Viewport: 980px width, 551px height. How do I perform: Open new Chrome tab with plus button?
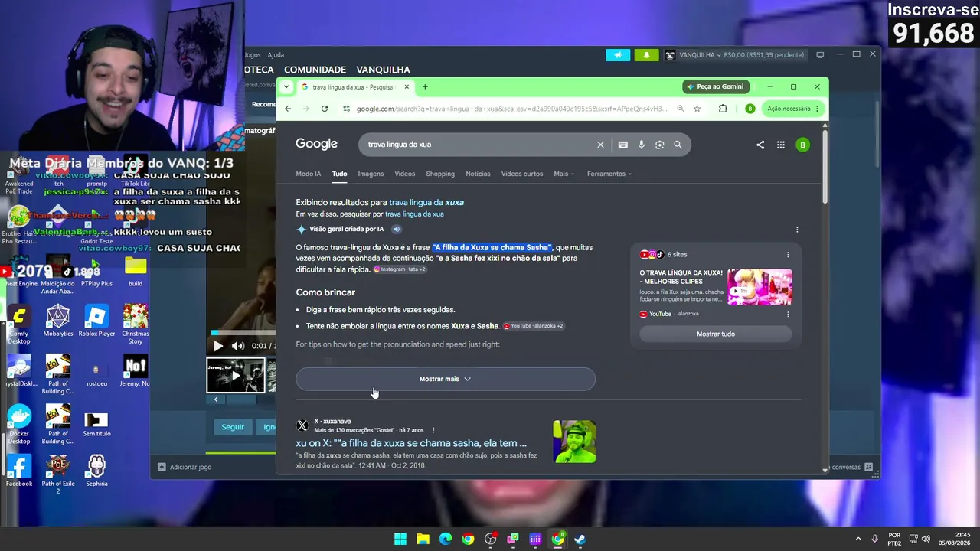(x=425, y=86)
